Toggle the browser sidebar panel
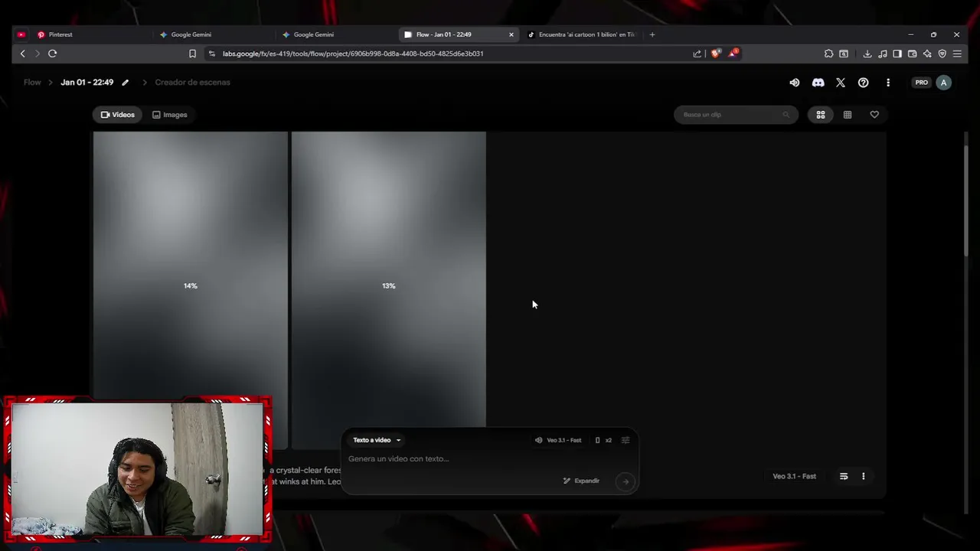This screenshot has width=980, height=551. [897, 54]
